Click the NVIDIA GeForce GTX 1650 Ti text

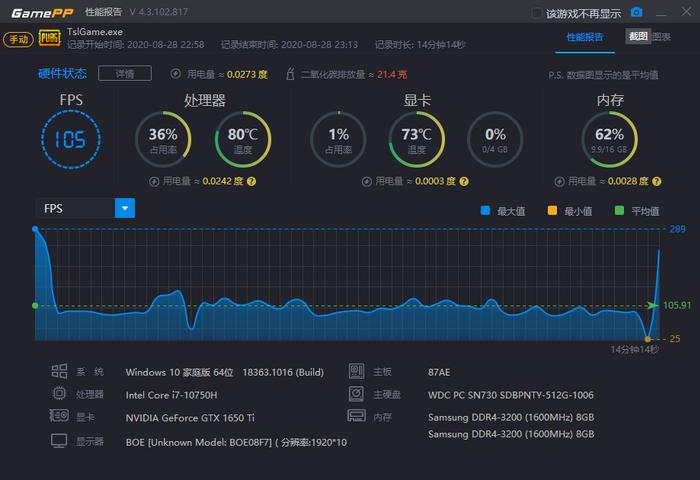point(190,418)
